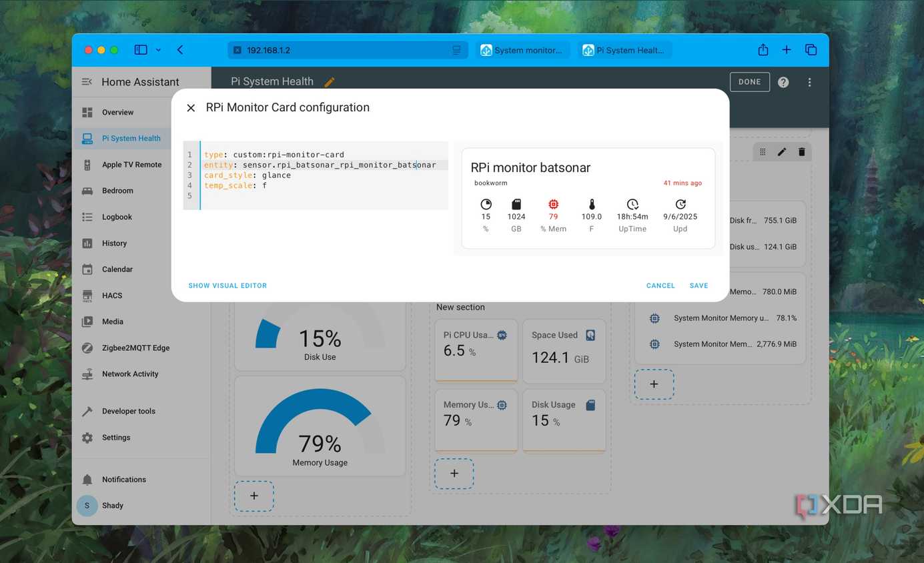The height and width of the screenshot is (563, 924).
Task: Click the 192.168.1.2 address bar
Action: click(347, 50)
